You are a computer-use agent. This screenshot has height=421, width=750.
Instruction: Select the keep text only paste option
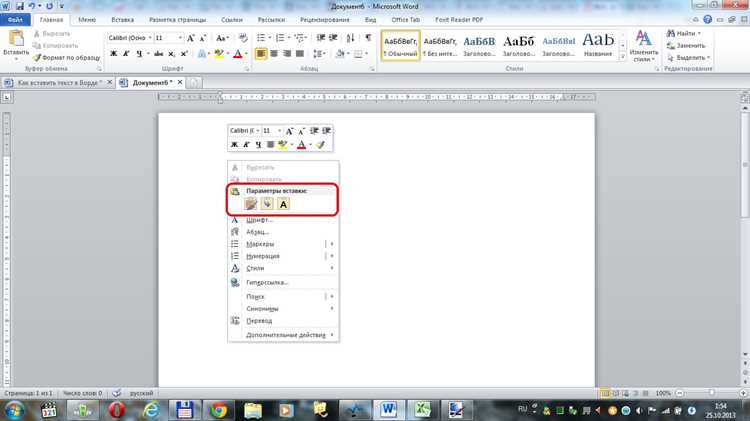(283, 204)
